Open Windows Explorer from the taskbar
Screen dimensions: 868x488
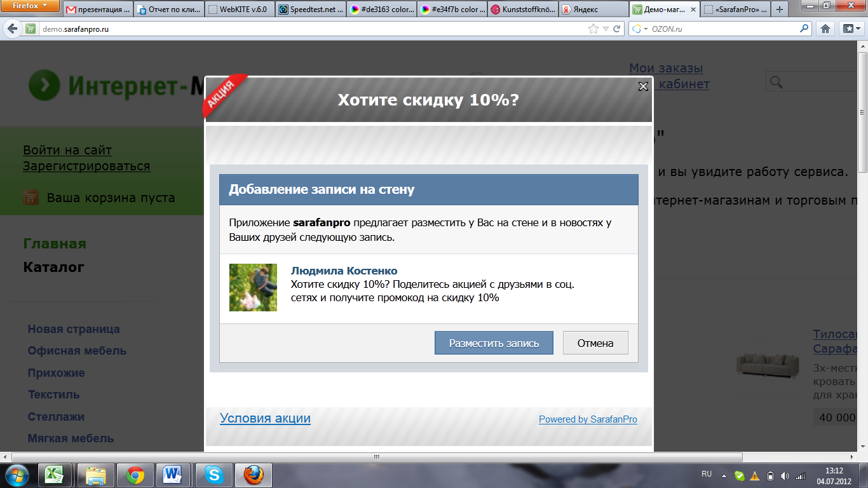pos(95,475)
